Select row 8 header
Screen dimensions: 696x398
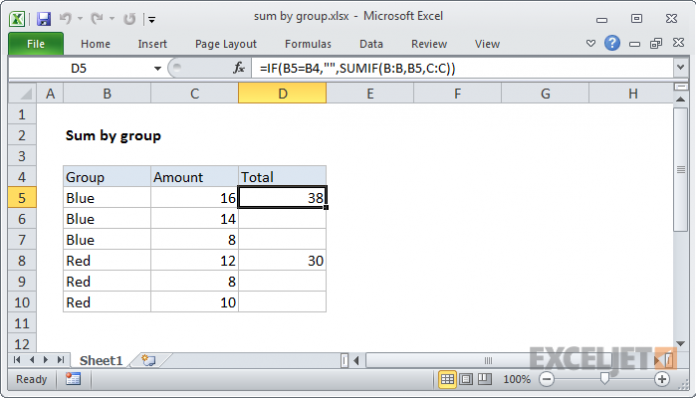pyautogui.click(x=22, y=260)
